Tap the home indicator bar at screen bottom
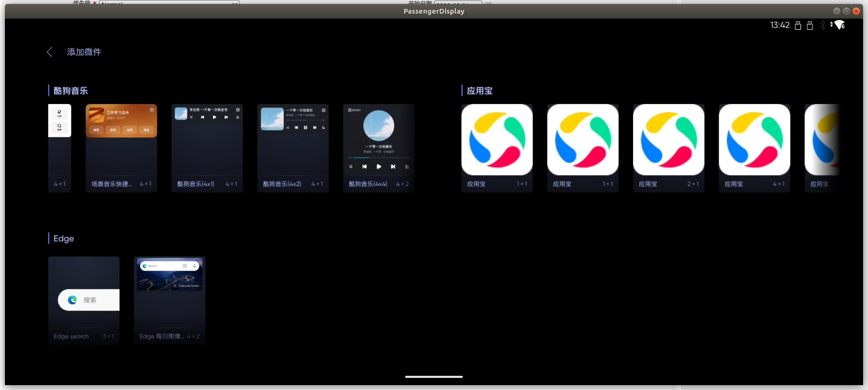 click(434, 376)
